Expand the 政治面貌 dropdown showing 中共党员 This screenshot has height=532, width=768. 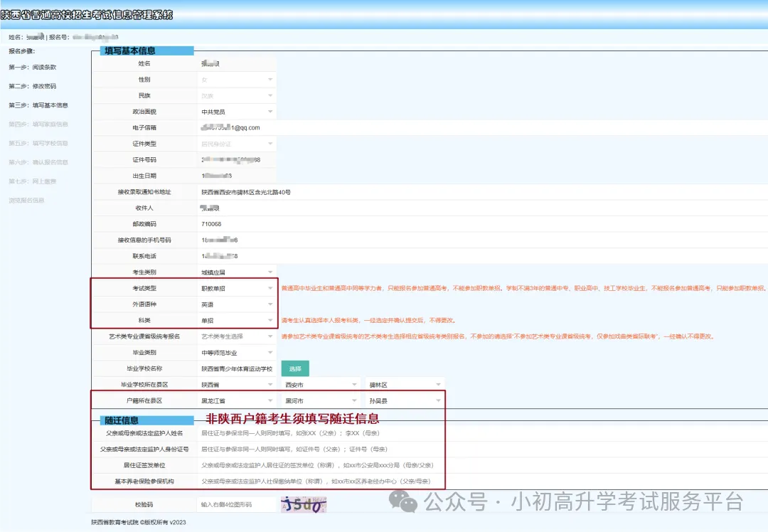click(237, 112)
